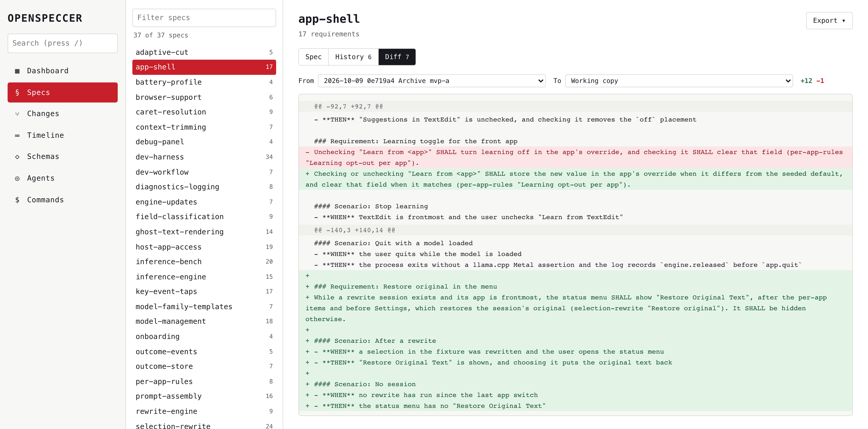Select the host-app-access spec
This screenshot has height=429, width=868.
pyautogui.click(x=204, y=247)
